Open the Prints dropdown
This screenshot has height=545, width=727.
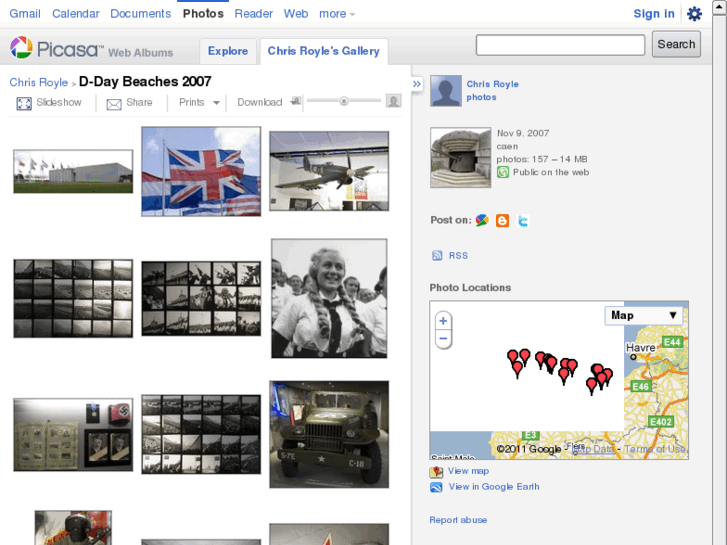tap(199, 103)
